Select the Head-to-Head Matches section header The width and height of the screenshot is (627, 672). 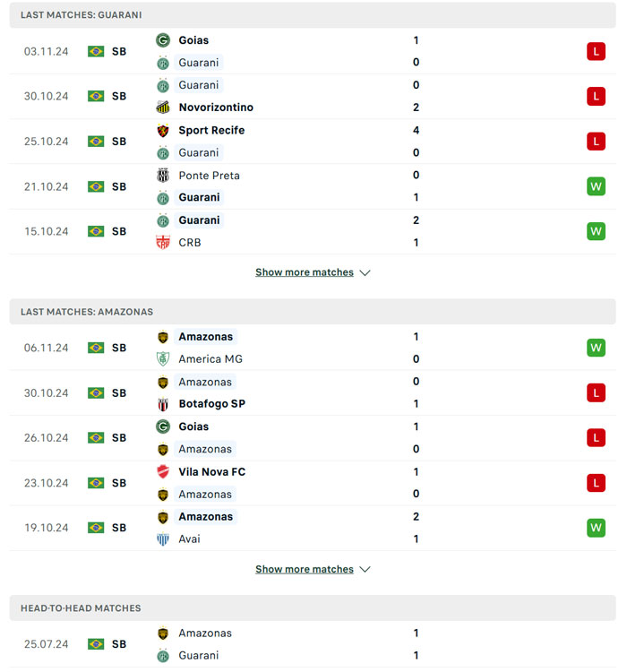click(x=81, y=608)
